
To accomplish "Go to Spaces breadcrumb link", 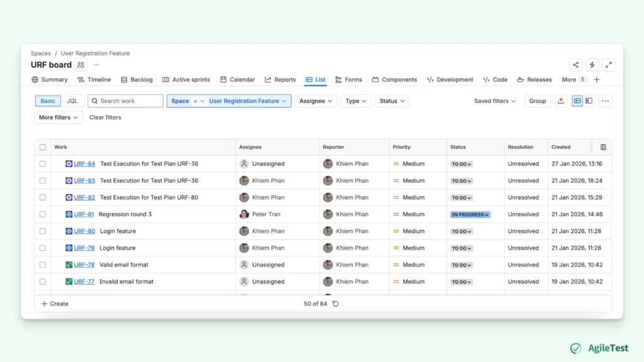I will click(41, 53).
